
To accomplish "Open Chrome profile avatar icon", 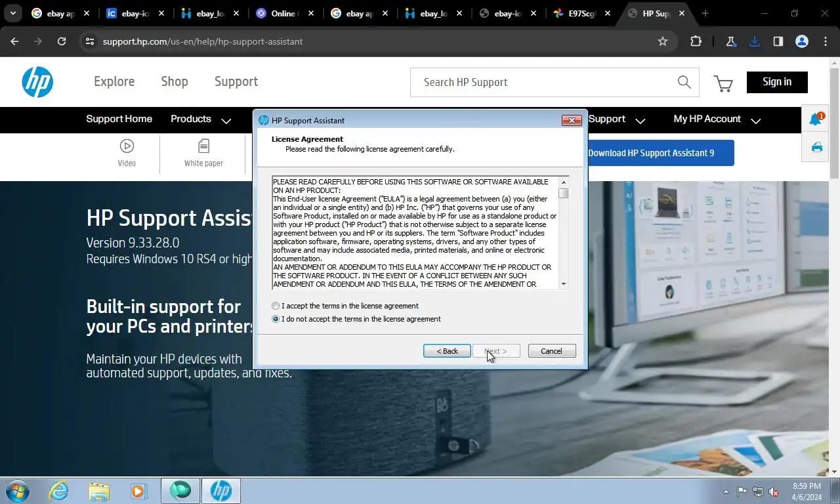I will pos(801,41).
